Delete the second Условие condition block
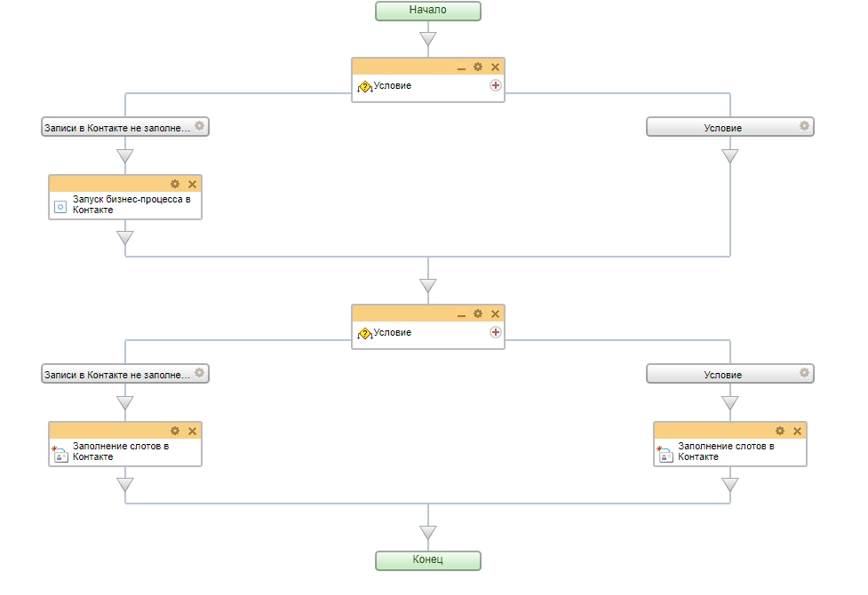This screenshot has height=595, width=868. pos(496,313)
